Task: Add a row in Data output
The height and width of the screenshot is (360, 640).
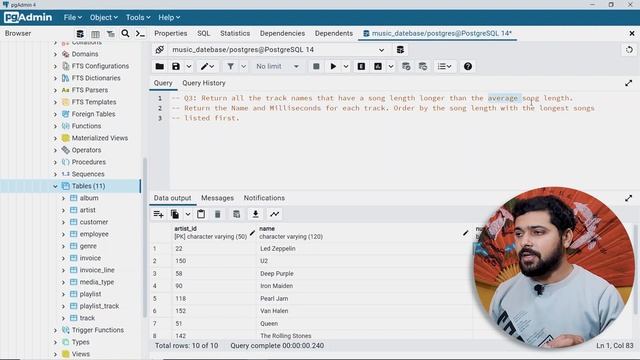Action: pos(158,214)
